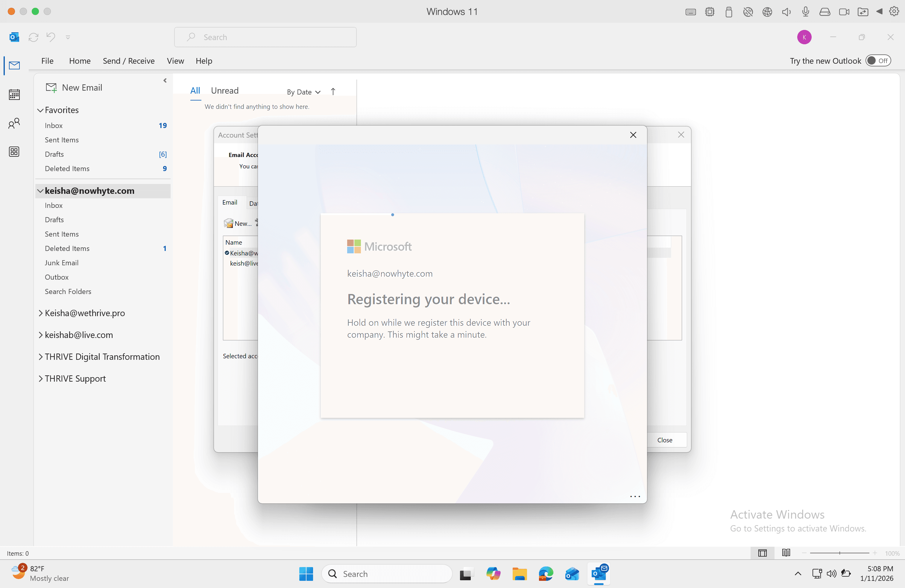Open the Windows Start button
This screenshot has height=588, width=905.
point(306,574)
